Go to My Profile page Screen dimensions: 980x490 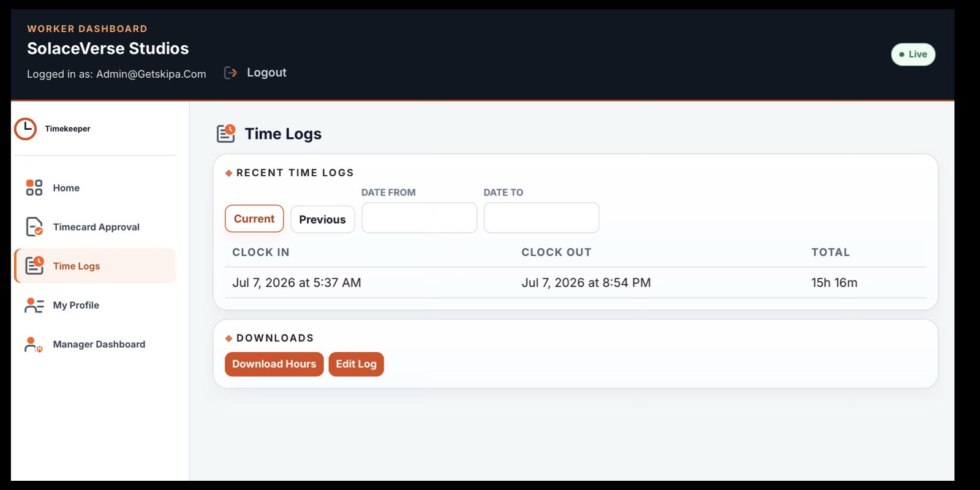[95, 305]
